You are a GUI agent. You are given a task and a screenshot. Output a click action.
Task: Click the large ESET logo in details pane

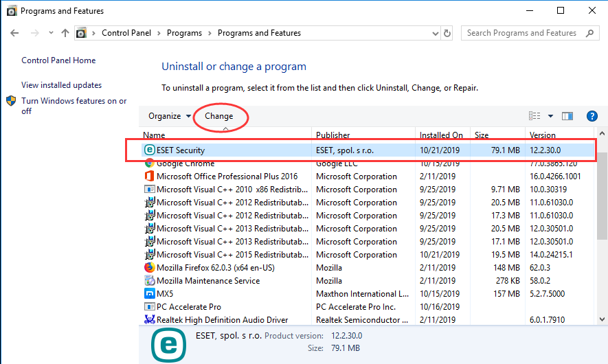[168, 345]
